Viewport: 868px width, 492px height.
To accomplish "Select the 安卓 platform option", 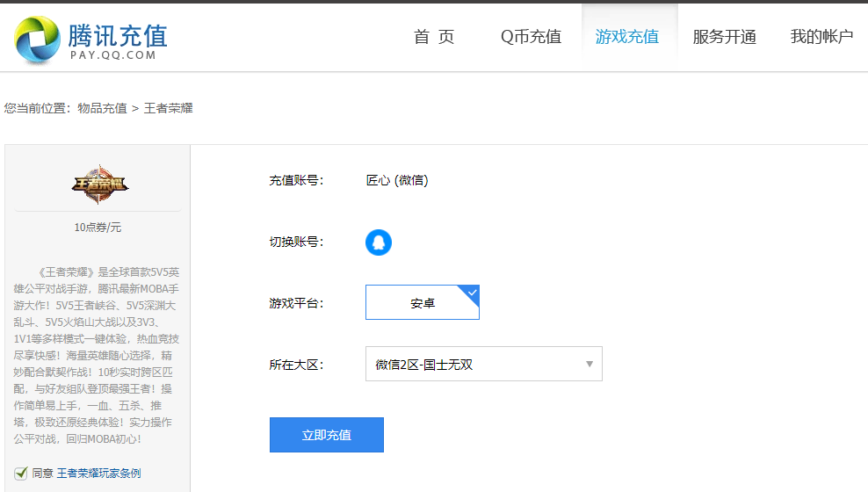I will click(x=423, y=302).
